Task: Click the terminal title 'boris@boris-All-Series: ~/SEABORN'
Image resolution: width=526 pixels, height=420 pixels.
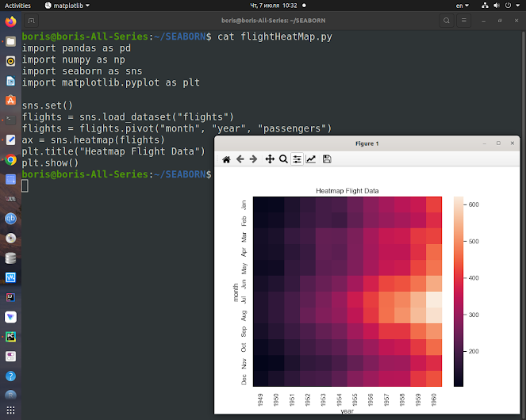Action: pos(274,21)
